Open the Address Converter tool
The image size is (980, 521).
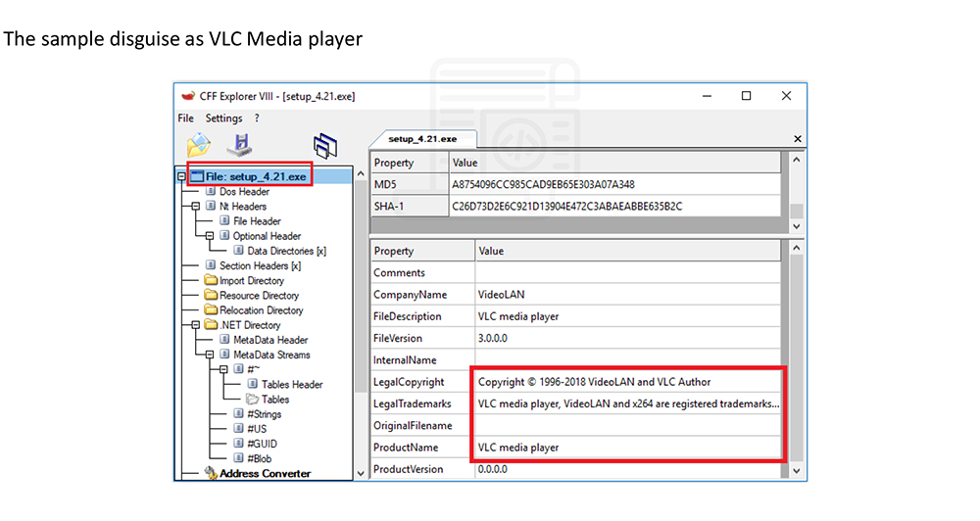click(x=265, y=474)
